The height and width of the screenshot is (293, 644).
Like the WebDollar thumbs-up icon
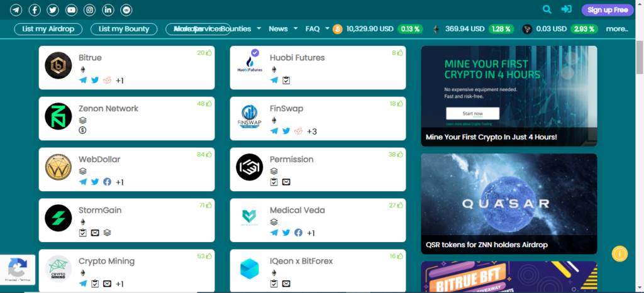tap(209, 154)
